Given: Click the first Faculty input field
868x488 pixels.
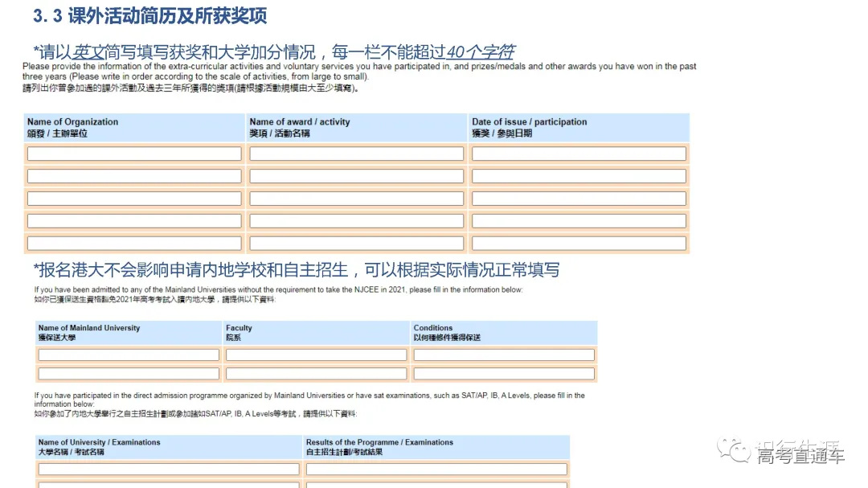Looking at the screenshot, I should coord(316,354).
